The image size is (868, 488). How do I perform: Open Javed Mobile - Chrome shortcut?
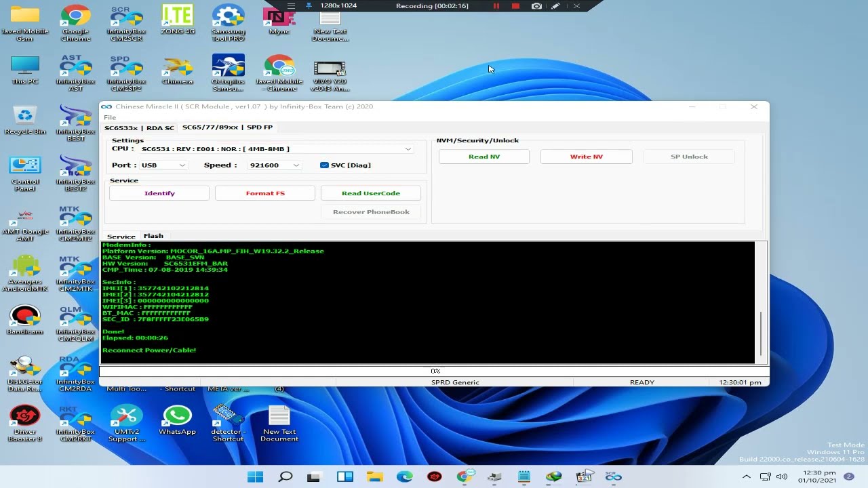coord(279,73)
